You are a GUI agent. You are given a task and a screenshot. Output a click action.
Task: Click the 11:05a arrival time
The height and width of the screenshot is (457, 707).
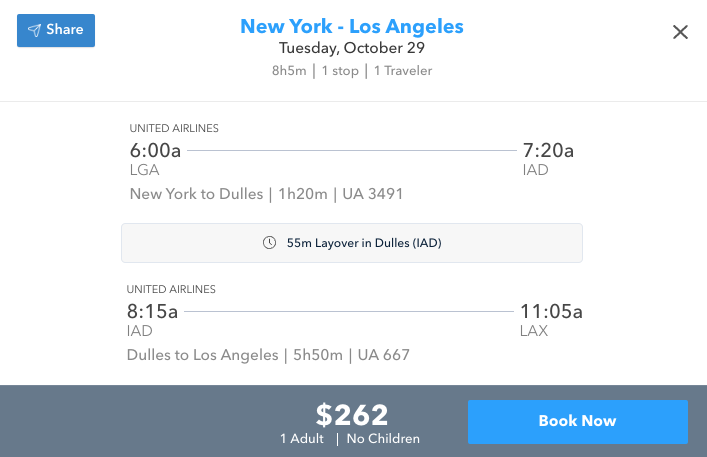551,311
